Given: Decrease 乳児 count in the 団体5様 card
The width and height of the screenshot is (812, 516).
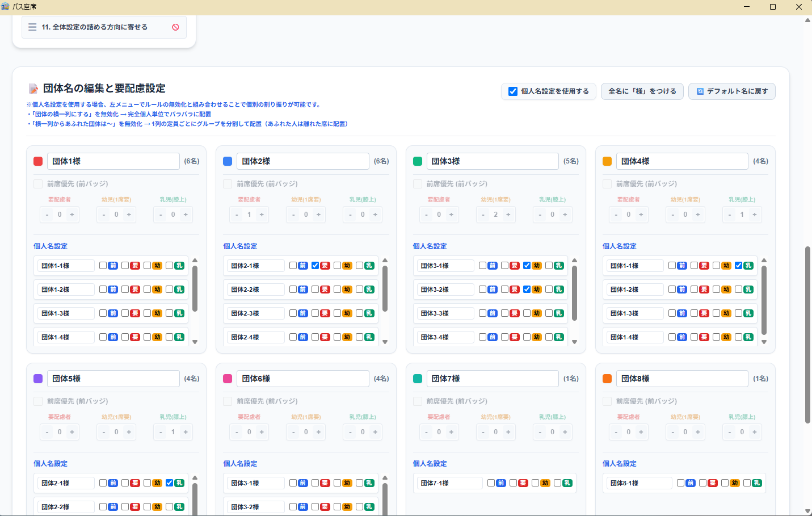Looking at the screenshot, I should [x=161, y=432].
